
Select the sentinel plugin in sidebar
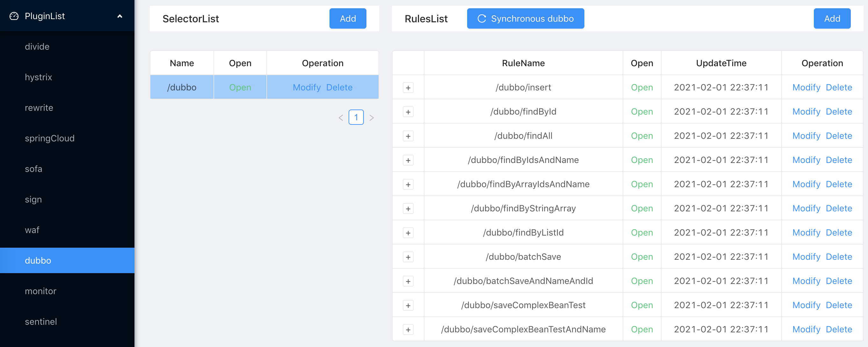pos(41,322)
